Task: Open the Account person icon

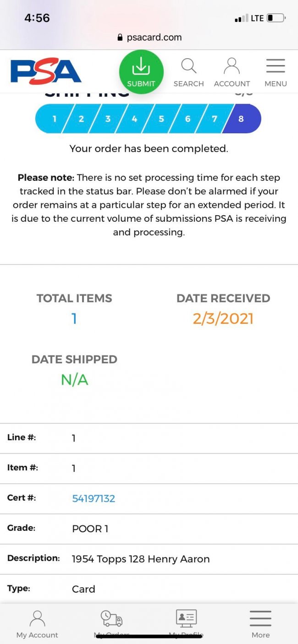Action: coord(232,67)
